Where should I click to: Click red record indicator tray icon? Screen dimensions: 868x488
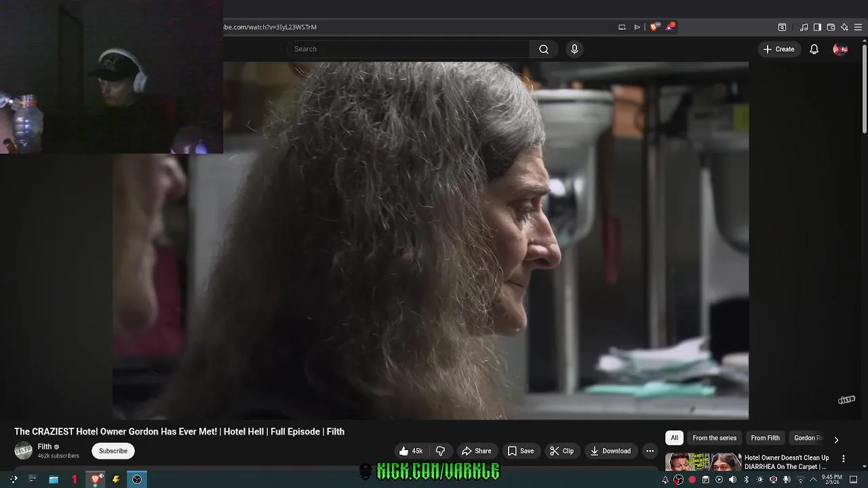[692, 480]
